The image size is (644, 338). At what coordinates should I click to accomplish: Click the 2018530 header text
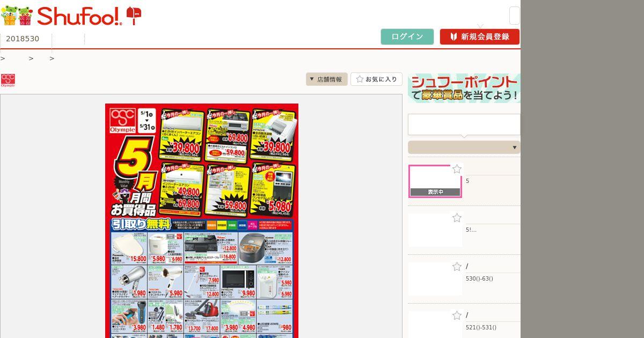[23, 39]
